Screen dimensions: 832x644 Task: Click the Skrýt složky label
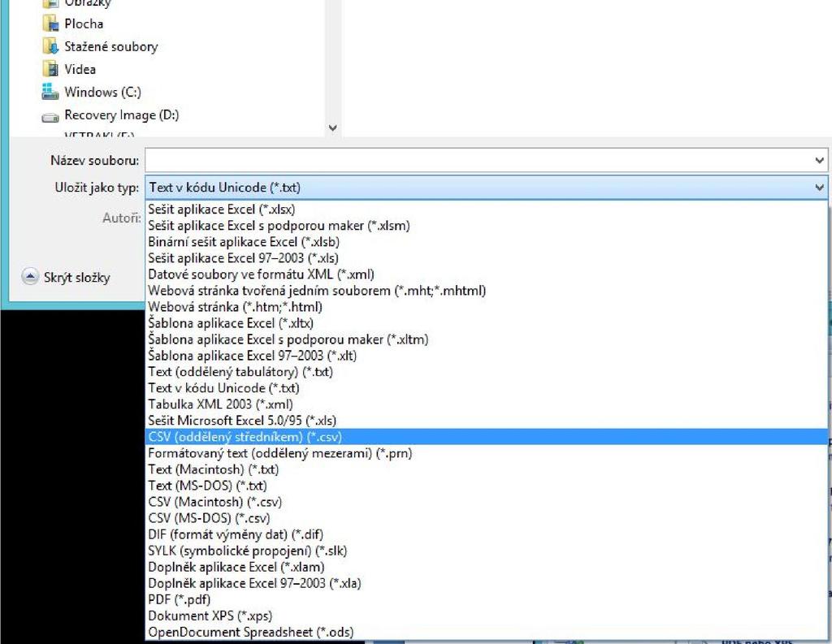77,278
